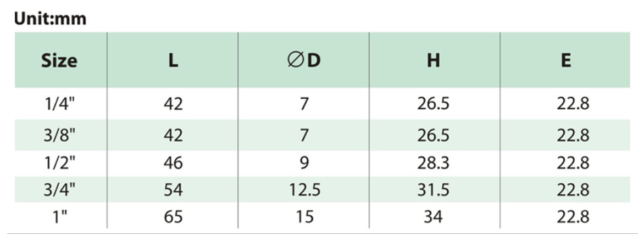Select the E column header
This screenshot has height=241, width=644.
(x=565, y=60)
